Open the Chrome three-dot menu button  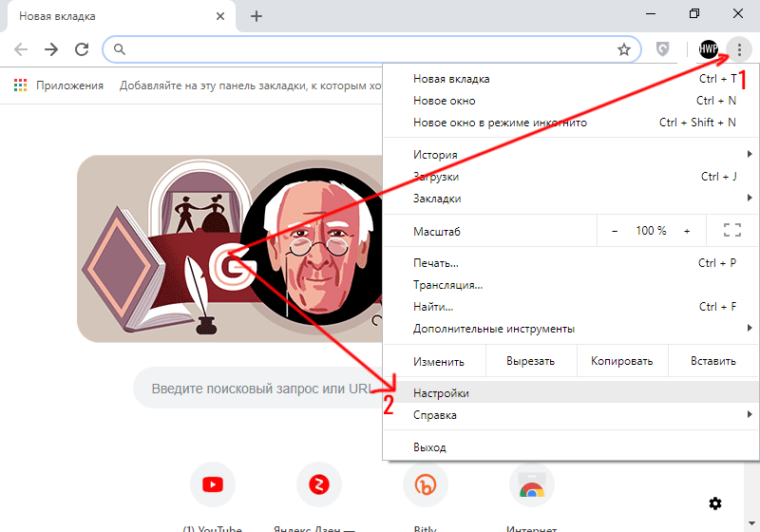coord(739,49)
